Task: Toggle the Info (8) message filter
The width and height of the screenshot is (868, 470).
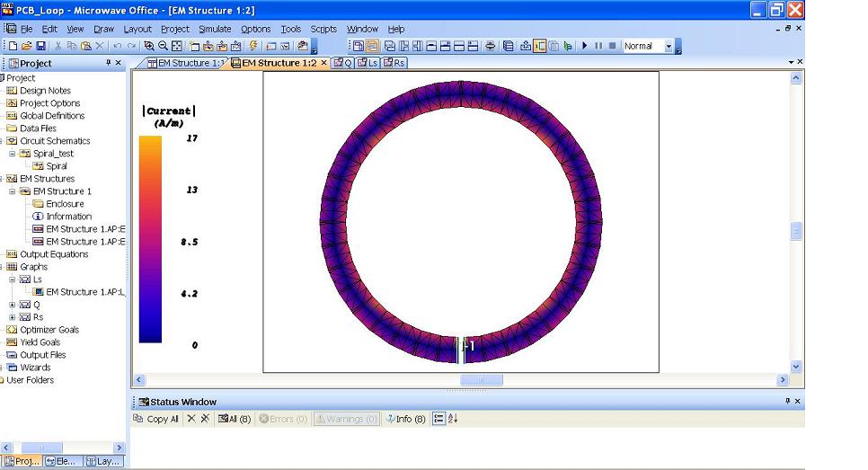Action: (405, 419)
